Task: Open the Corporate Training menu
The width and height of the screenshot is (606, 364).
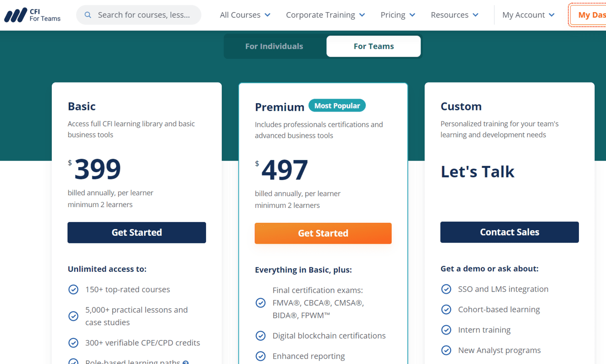Action: tap(325, 15)
